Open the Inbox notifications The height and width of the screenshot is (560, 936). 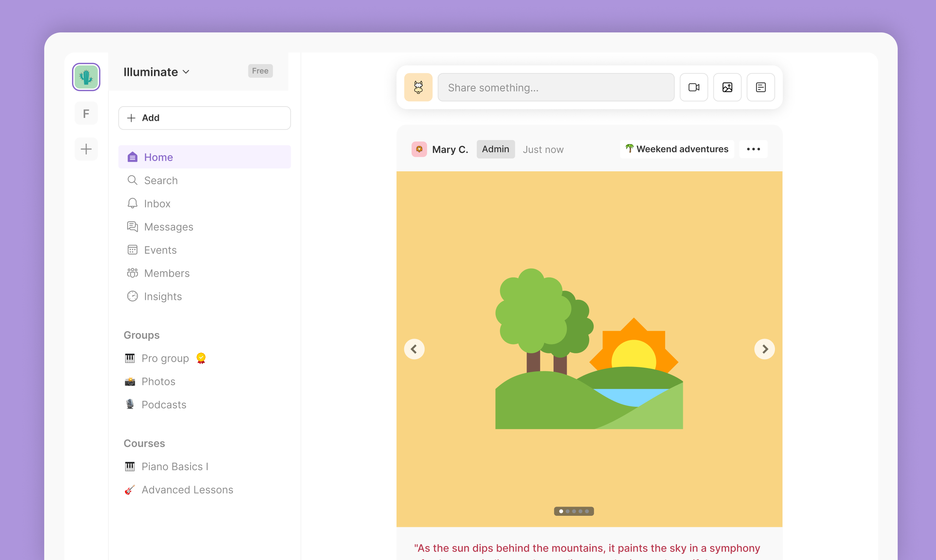205,203
